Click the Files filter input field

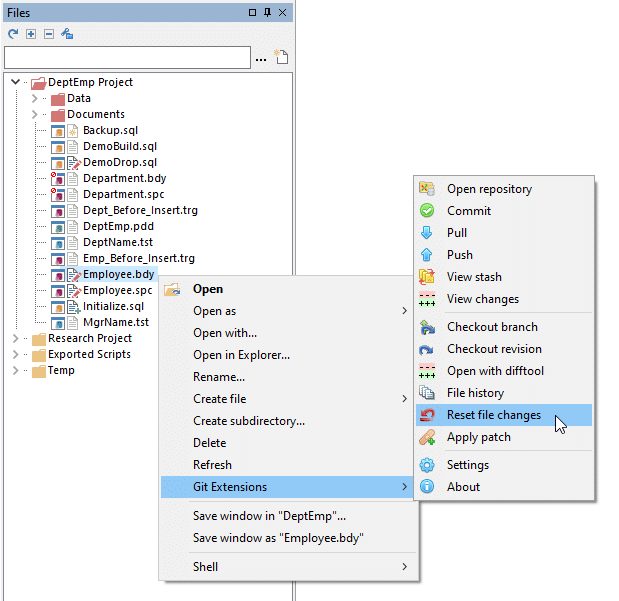(127, 58)
